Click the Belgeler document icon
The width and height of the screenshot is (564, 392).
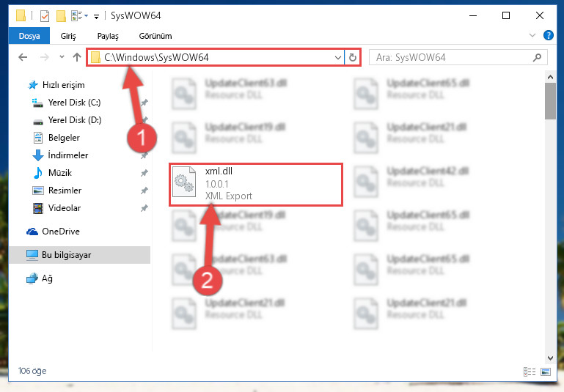(37, 138)
